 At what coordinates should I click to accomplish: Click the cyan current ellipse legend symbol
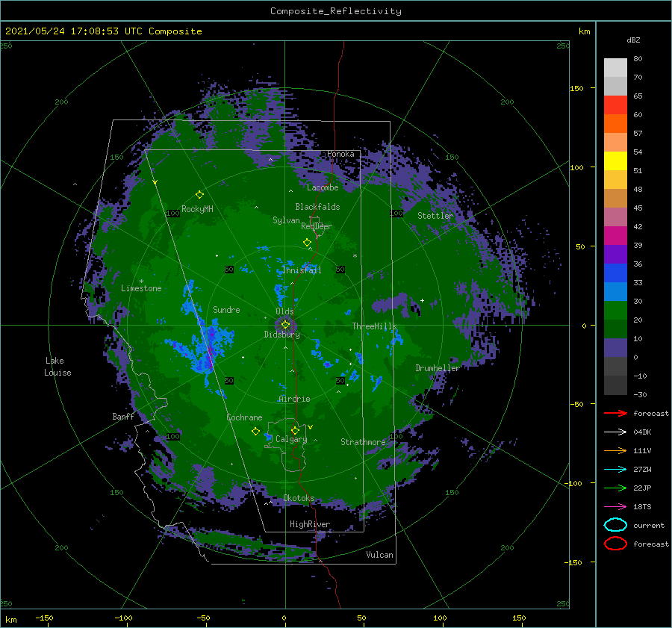615,525
